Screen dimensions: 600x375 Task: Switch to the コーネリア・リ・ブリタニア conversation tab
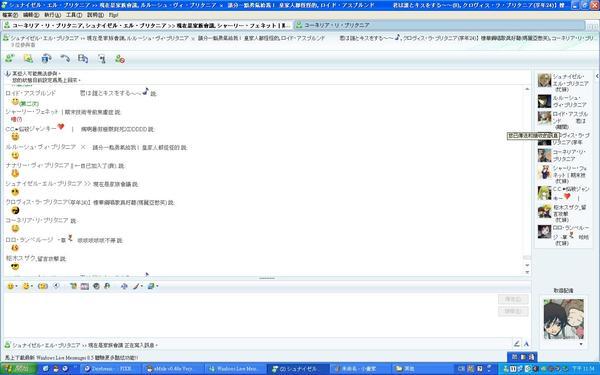[x=439, y=25]
